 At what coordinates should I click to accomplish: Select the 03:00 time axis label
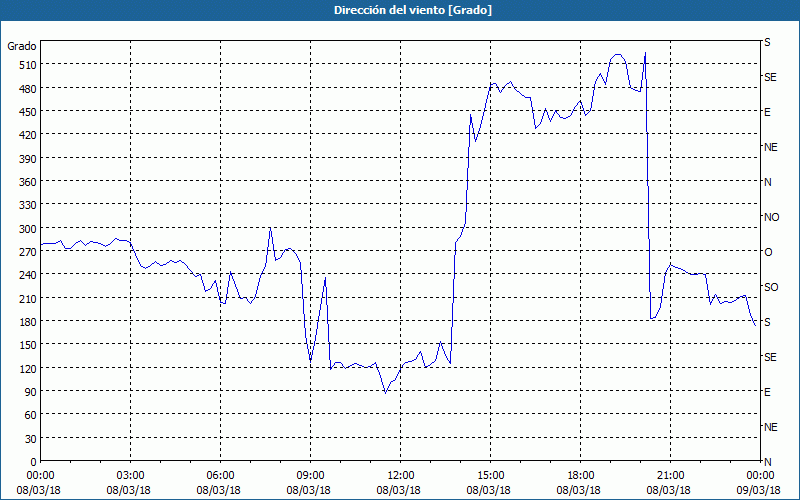pos(131,476)
